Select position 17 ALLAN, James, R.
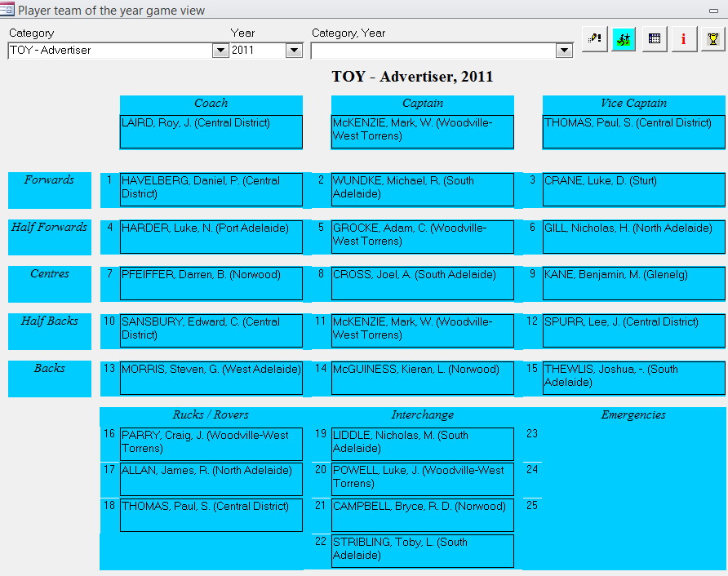Screen dimensions: 728x576 [211, 479]
